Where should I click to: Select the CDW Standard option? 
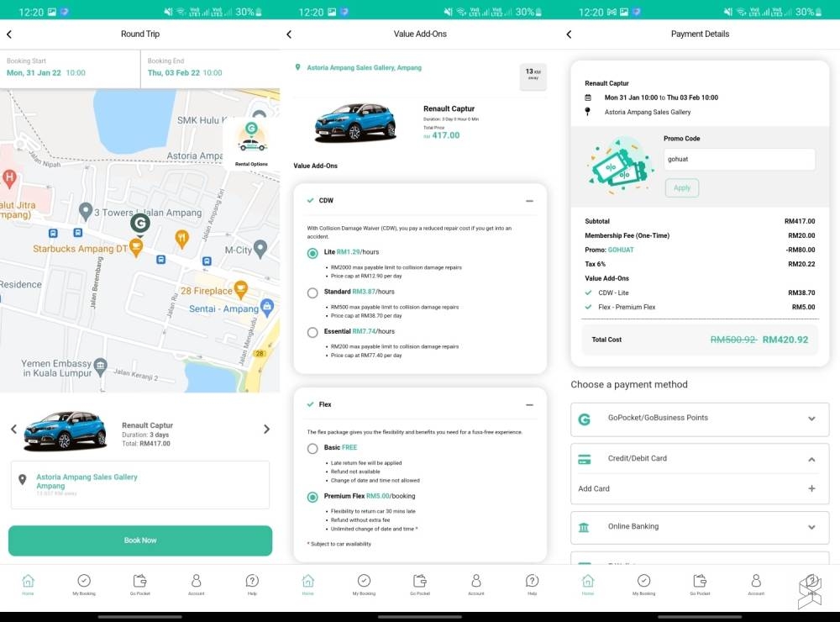coord(312,293)
